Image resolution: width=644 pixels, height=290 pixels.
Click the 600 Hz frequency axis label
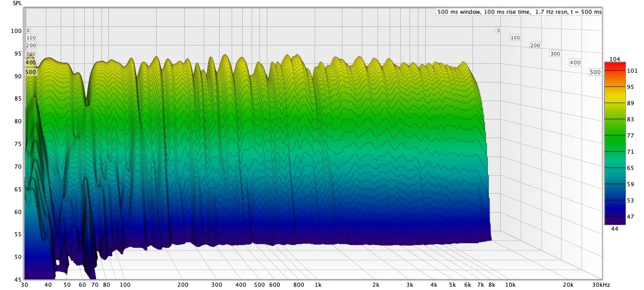[x=275, y=285]
